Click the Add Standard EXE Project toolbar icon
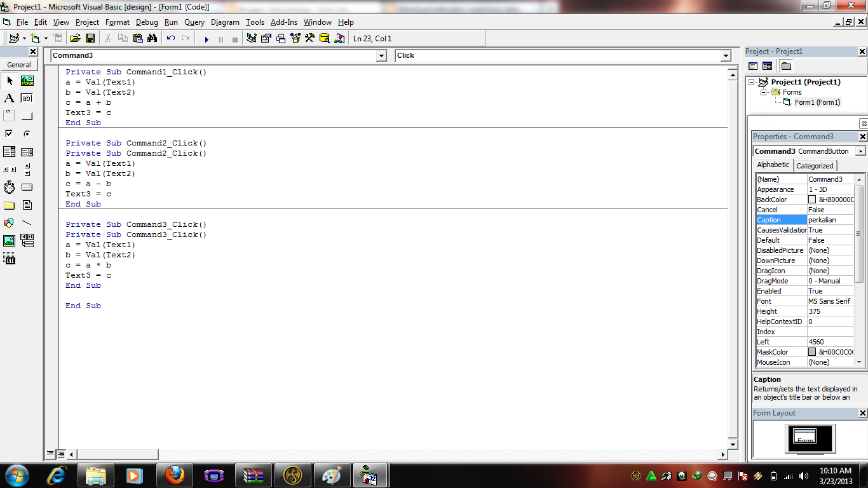The image size is (868, 488). click(x=14, y=38)
